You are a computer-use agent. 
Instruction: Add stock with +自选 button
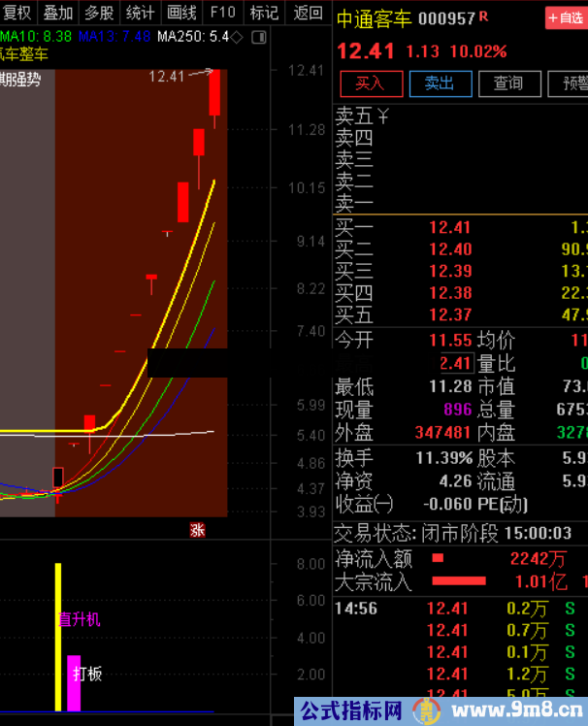[566, 18]
